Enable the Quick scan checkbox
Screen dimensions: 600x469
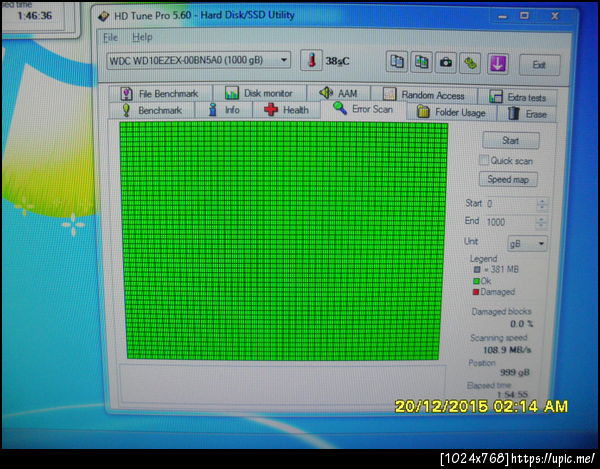coord(484,160)
